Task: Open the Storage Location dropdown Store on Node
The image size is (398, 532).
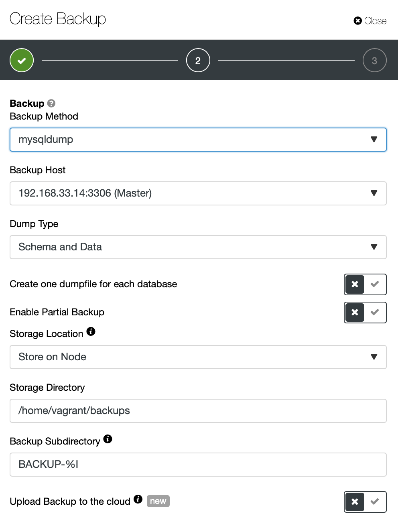Action: tap(198, 357)
